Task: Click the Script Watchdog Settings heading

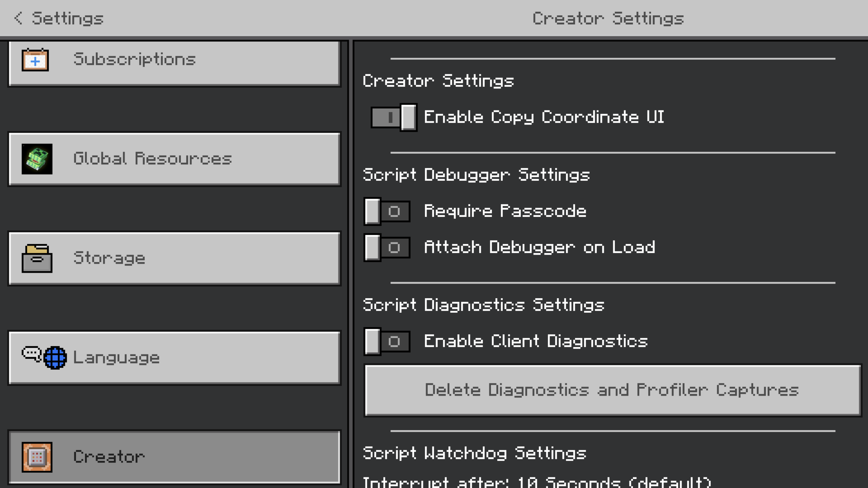Action: coord(474,453)
